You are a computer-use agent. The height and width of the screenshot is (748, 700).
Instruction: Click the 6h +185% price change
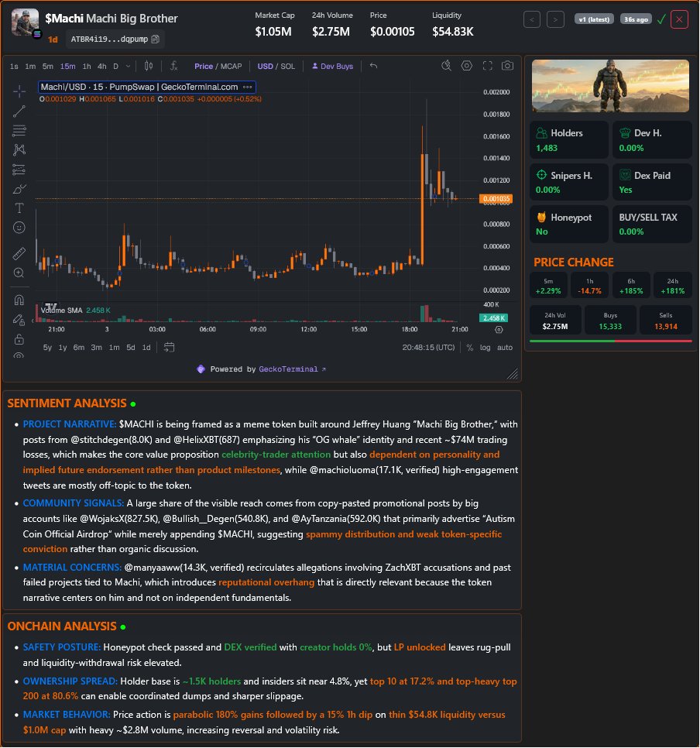631,285
